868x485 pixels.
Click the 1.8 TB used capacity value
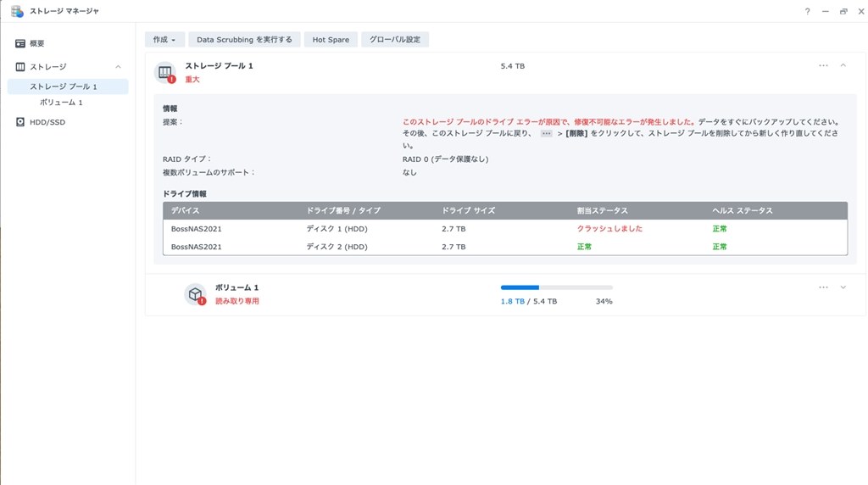point(513,301)
